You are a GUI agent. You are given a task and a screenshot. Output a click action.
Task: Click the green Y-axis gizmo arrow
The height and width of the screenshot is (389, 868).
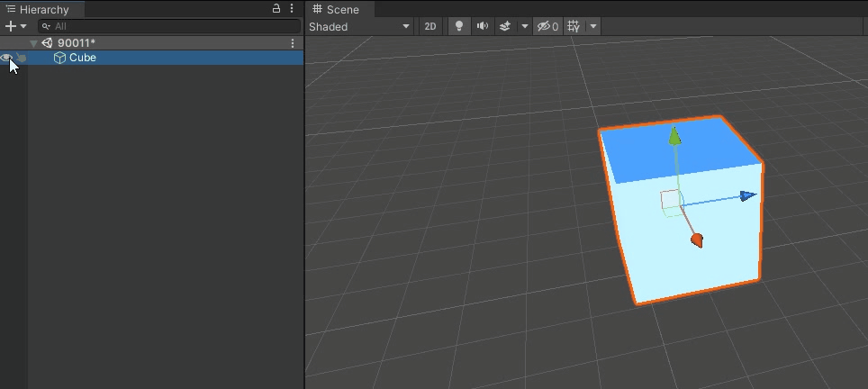(674, 136)
